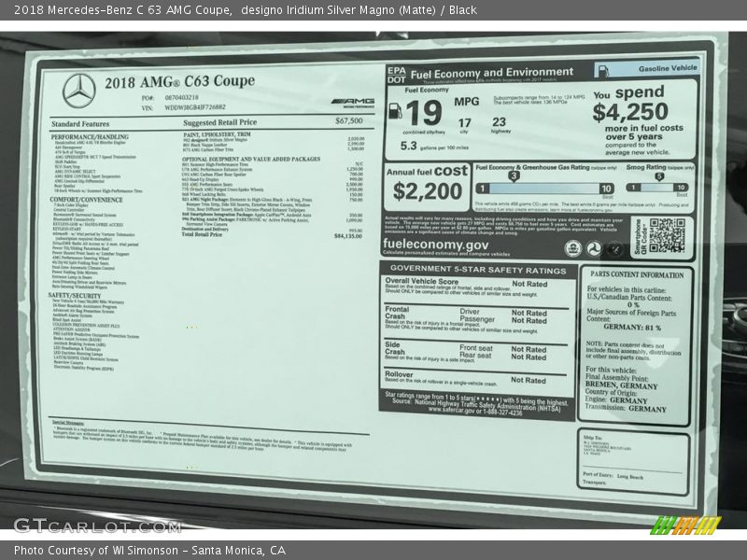Click the fuel pump icon next to 19 MPG
The height and width of the screenshot is (560, 747).
pos(395,110)
